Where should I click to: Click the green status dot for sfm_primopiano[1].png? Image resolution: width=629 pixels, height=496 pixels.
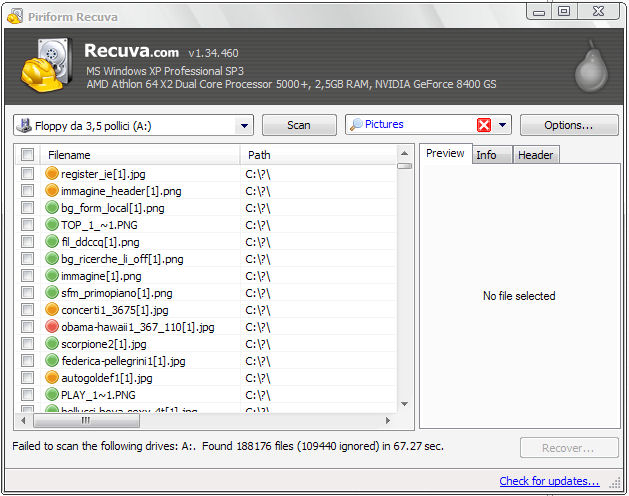coord(52,292)
